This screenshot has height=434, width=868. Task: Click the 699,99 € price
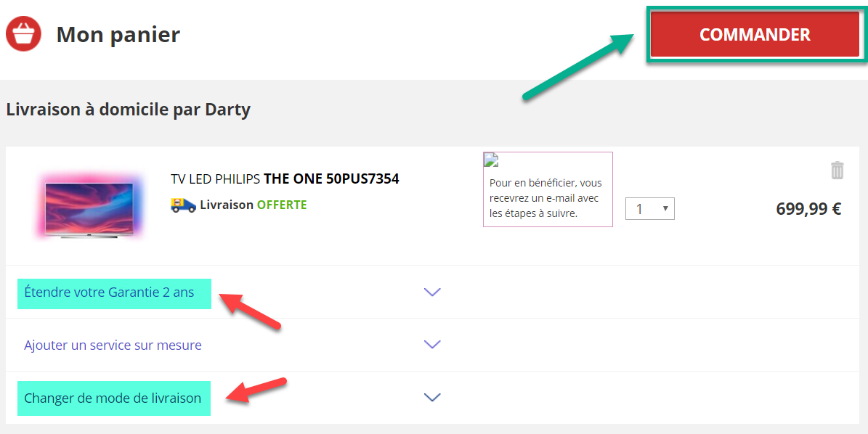pyautogui.click(x=808, y=209)
